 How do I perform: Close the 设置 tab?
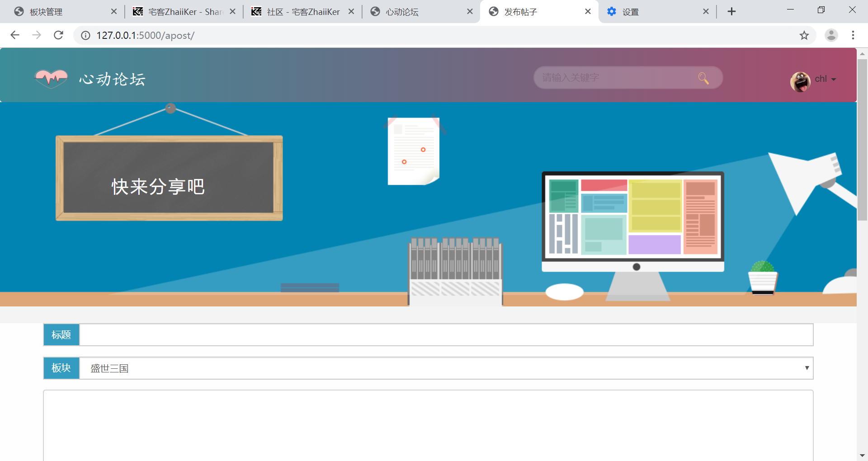[x=706, y=12]
